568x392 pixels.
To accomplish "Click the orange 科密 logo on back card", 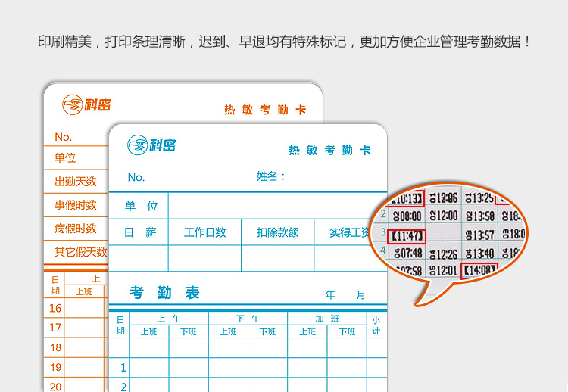I will tap(86, 104).
